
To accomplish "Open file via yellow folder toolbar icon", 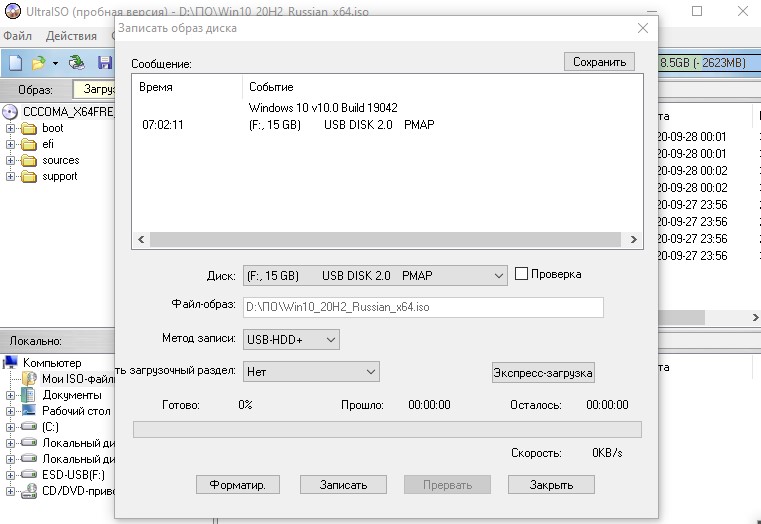I will pos(38,63).
